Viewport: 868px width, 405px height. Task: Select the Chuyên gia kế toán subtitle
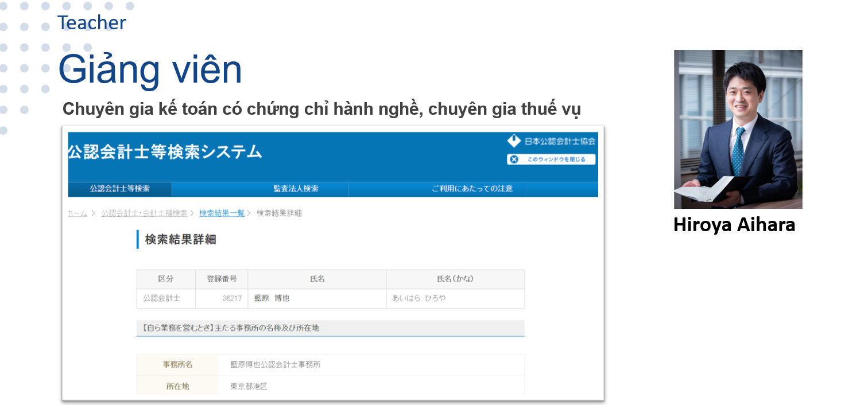(x=321, y=109)
